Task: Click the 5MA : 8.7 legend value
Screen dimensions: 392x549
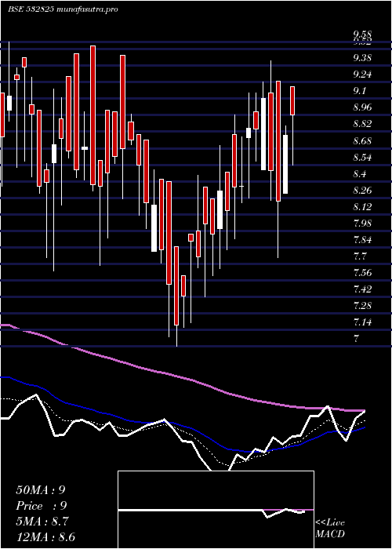Action: [x=42, y=522]
